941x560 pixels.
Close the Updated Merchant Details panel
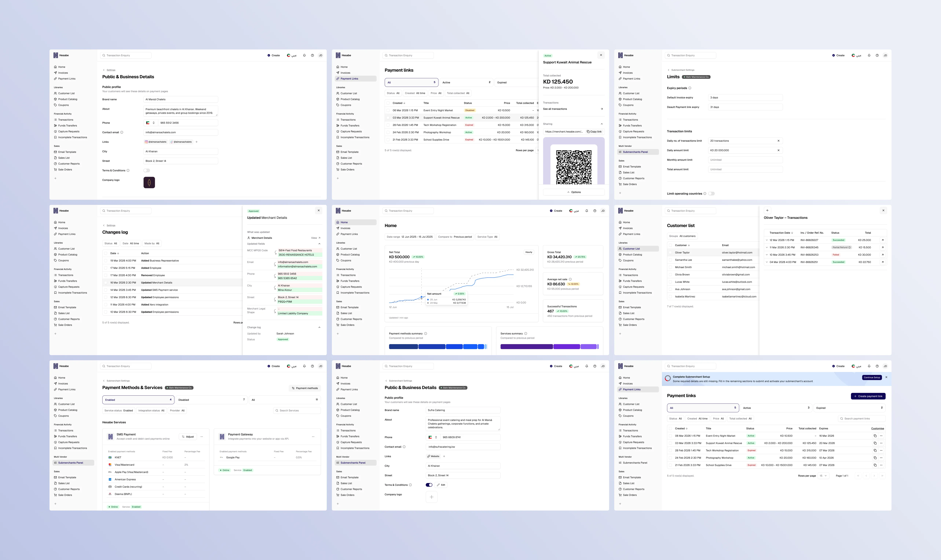319,211
